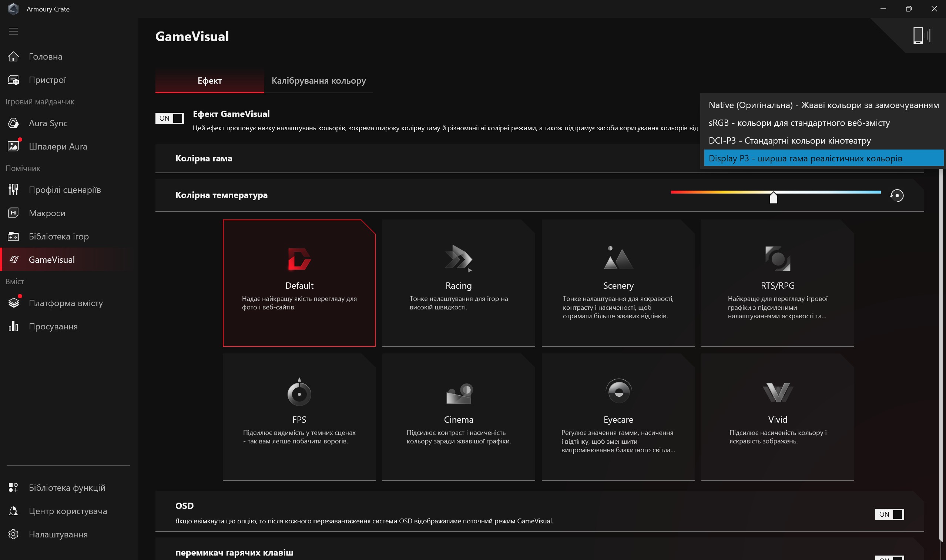
Task: Go to Налаштування in sidebar
Action: pos(58,534)
